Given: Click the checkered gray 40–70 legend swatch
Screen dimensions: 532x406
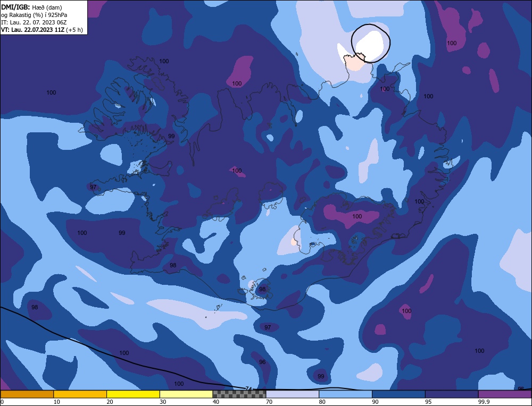Looking at the screenshot, I should click(239, 394).
